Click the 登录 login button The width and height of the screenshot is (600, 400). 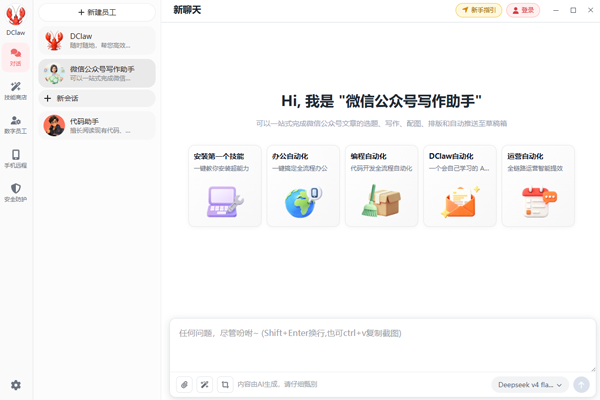pos(523,10)
